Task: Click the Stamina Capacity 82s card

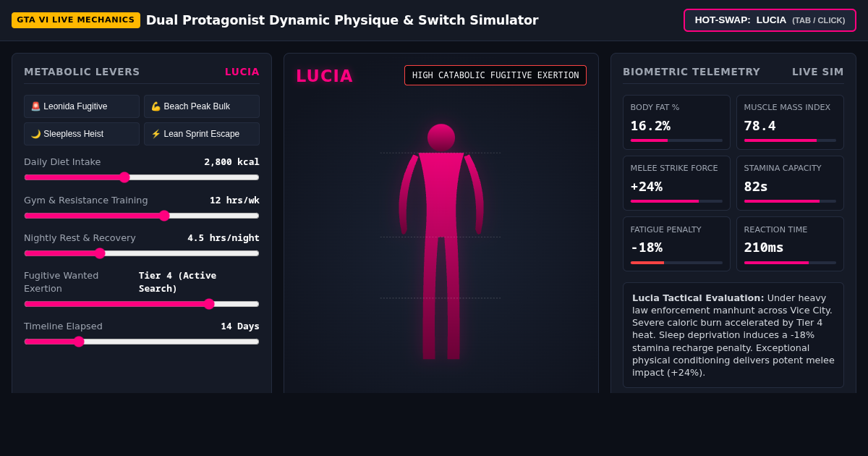Action: click(x=790, y=183)
